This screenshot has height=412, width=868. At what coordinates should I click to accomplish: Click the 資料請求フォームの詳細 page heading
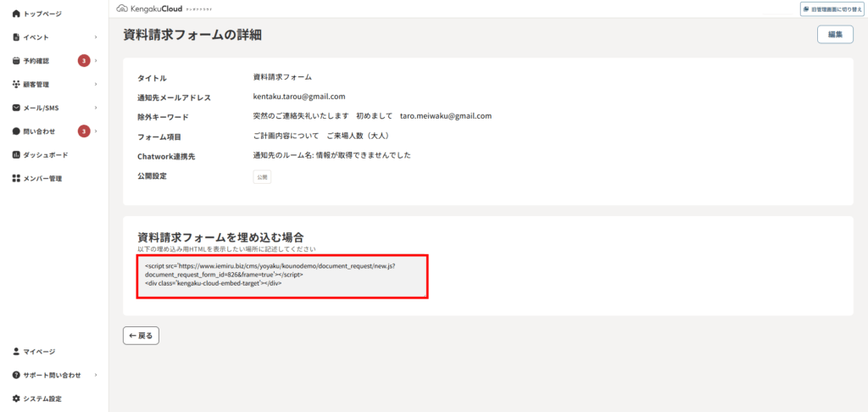point(192,36)
